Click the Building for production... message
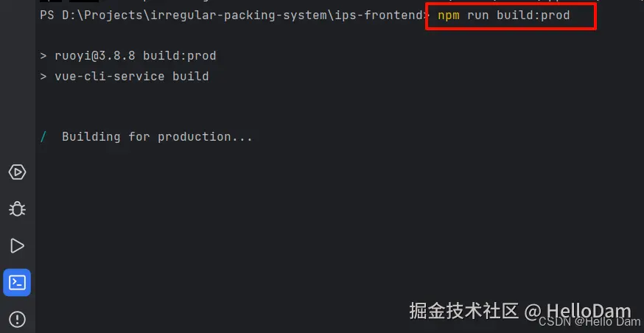644x333 pixels. pyautogui.click(x=157, y=137)
